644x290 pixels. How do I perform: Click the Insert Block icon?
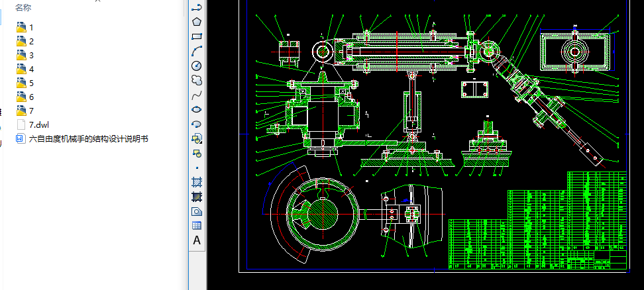[x=197, y=138]
